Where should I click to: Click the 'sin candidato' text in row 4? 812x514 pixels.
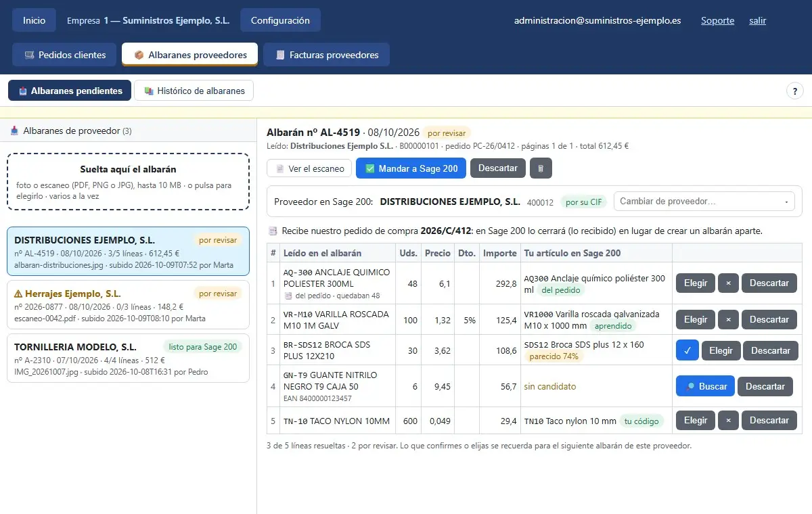tap(550, 386)
